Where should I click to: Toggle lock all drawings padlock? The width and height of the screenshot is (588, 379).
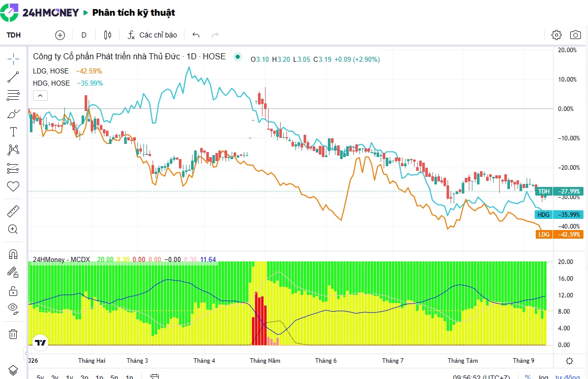click(x=13, y=291)
